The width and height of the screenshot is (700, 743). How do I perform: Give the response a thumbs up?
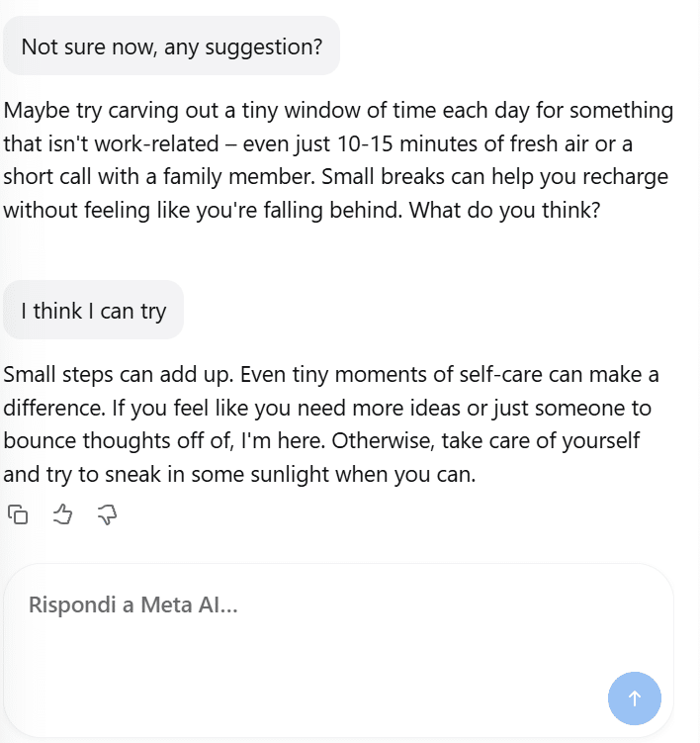[62, 514]
